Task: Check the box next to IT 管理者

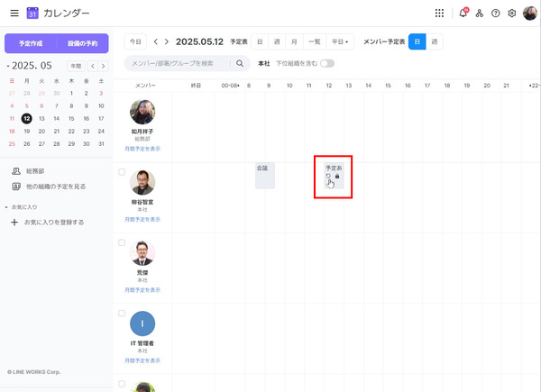Action: [x=122, y=314]
